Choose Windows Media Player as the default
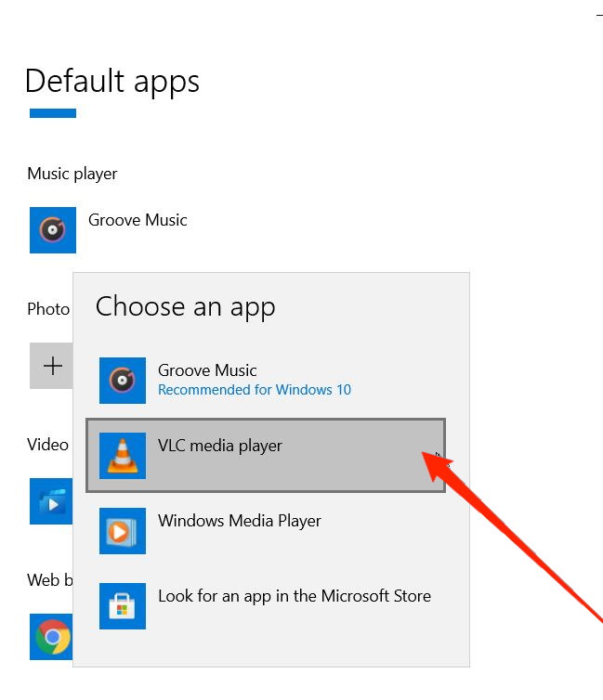The height and width of the screenshot is (700, 603). (240, 521)
